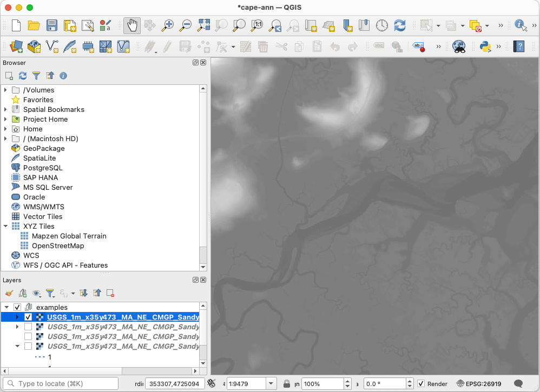Select the Pan Map tool
Screen dimensions: 540x392
point(131,25)
